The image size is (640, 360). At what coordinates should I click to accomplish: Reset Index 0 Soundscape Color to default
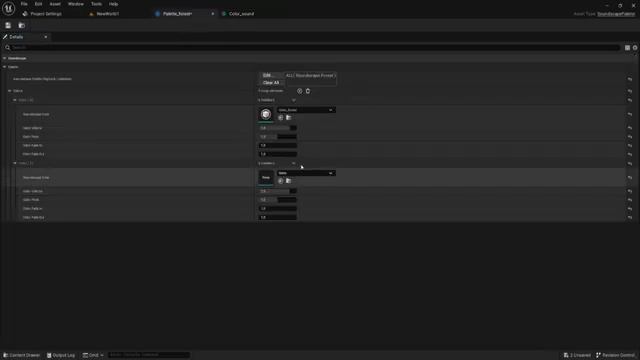click(x=630, y=114)
